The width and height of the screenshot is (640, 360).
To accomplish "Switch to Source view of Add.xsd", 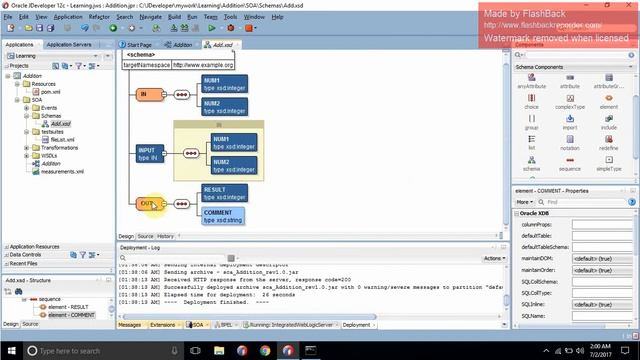I will click(145, 236).
